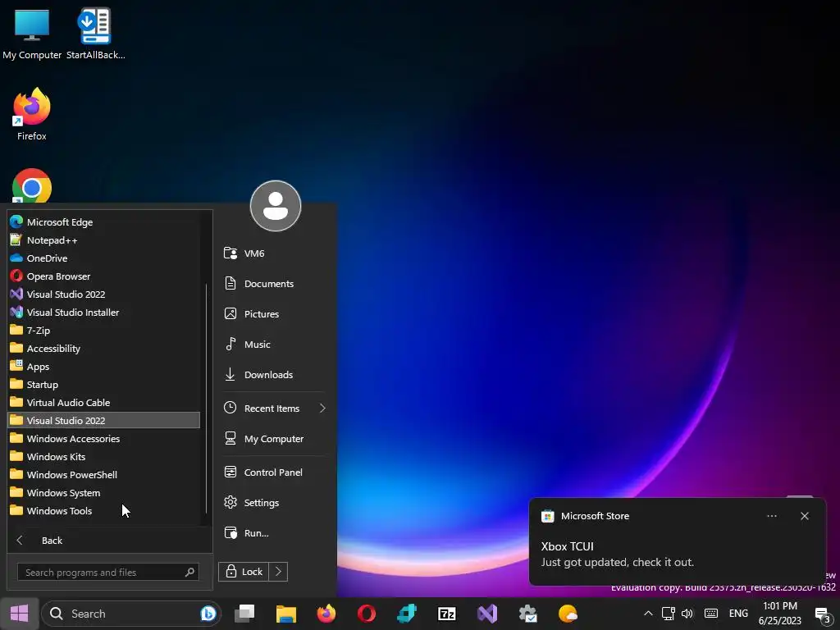
Task: Open Visual Studio from the taskbar
Action: (x=487, y=614)
